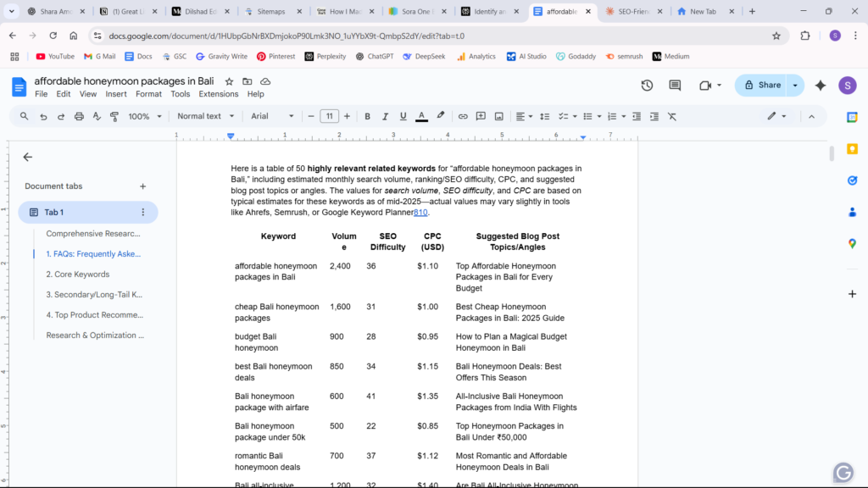
Task: Click the Print icon
Action: [79, 116]
